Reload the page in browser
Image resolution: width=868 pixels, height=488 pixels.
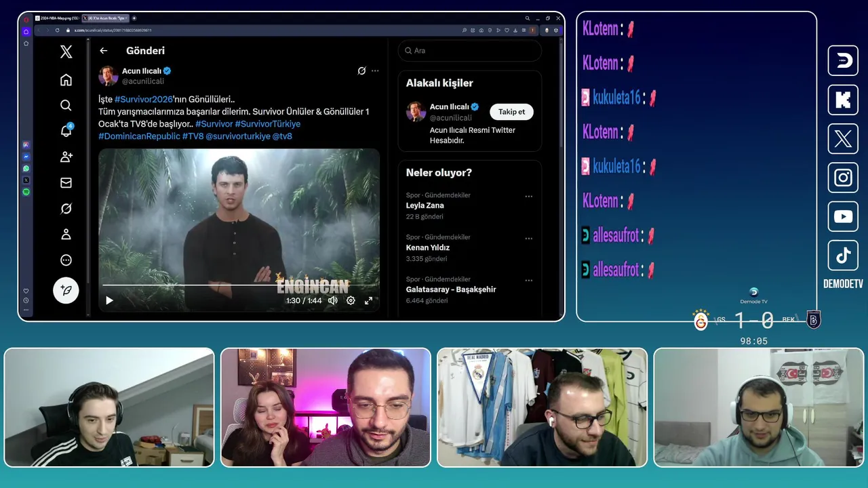coord(57,30)
